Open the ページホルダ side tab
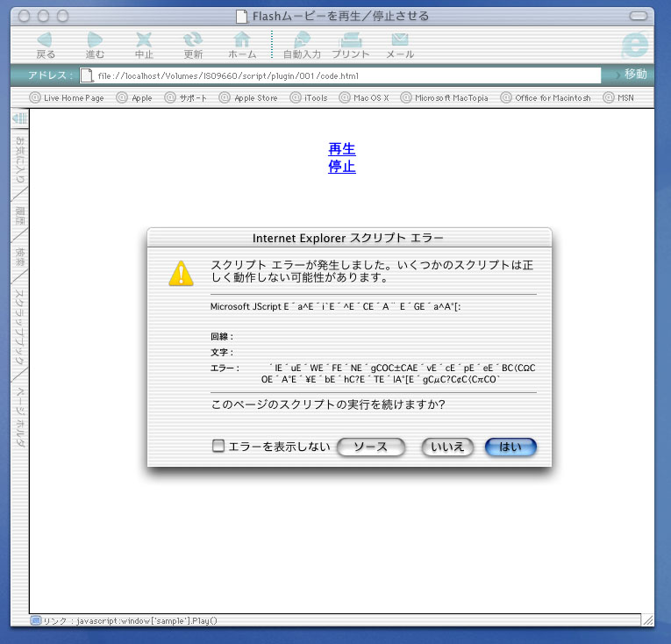Viewport: 671px width, 644px height. [x=19, y=417]
